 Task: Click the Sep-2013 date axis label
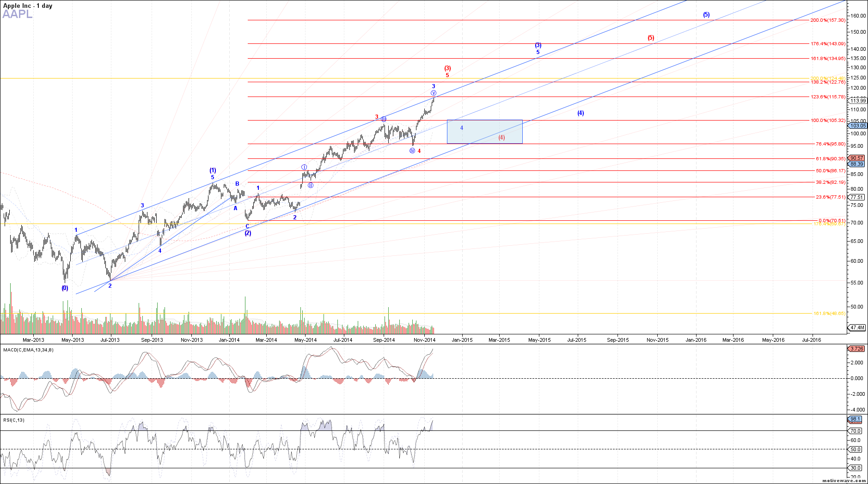coord(152,340)
